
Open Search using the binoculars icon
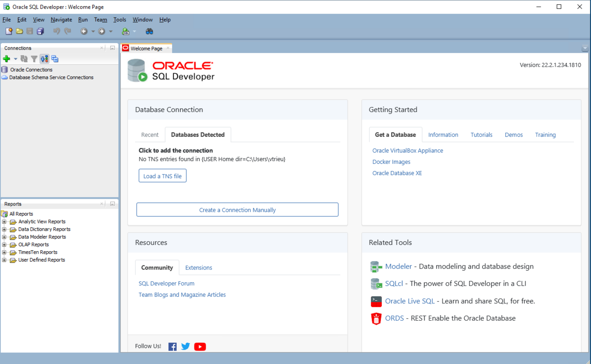[x=149, y=31]
